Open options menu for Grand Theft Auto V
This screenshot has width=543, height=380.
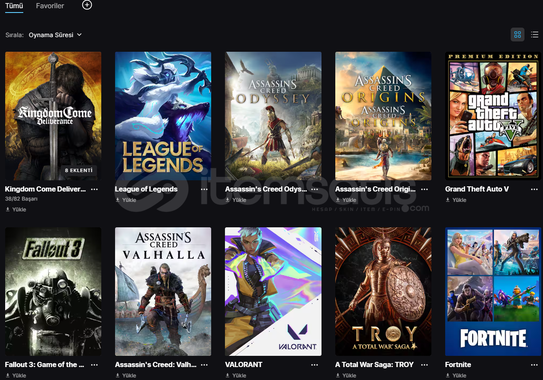pos(534,189)
